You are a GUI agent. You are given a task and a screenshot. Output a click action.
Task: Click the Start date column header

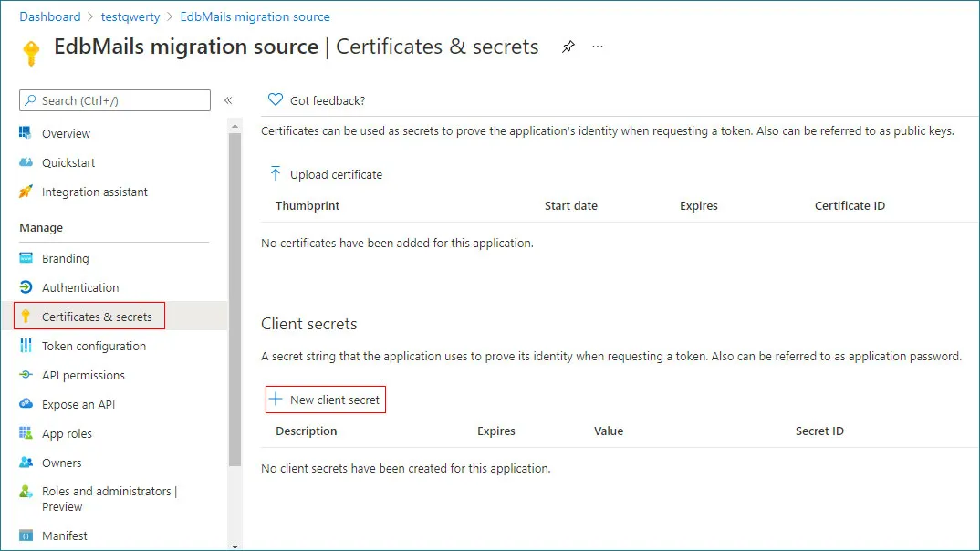tap(570, 205)
